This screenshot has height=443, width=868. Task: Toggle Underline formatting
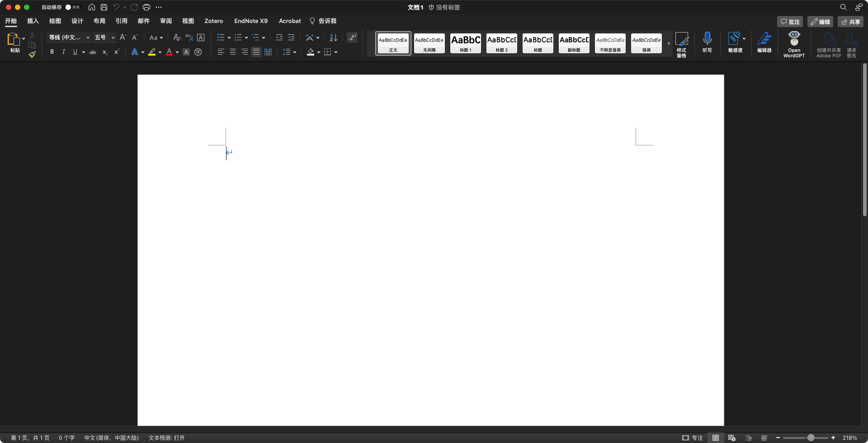point(75,52)
